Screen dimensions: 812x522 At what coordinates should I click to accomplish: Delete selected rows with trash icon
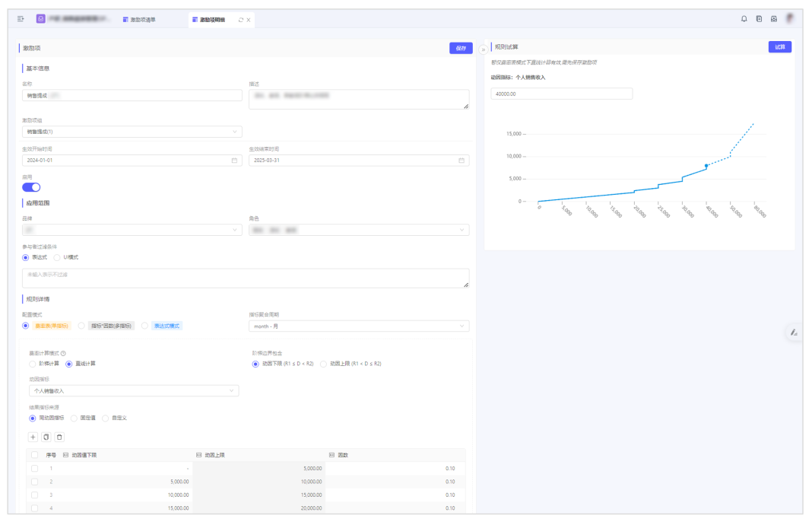coord(59,437)
